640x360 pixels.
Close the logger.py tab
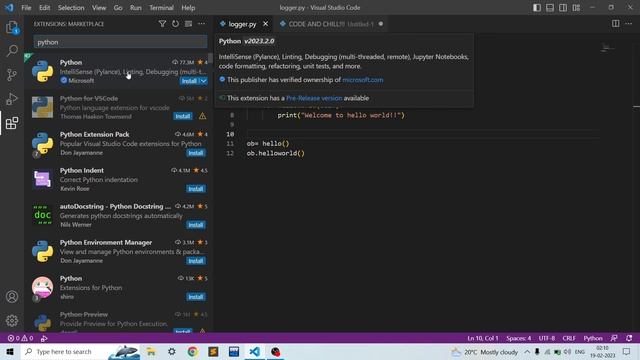tap(265, 24)
